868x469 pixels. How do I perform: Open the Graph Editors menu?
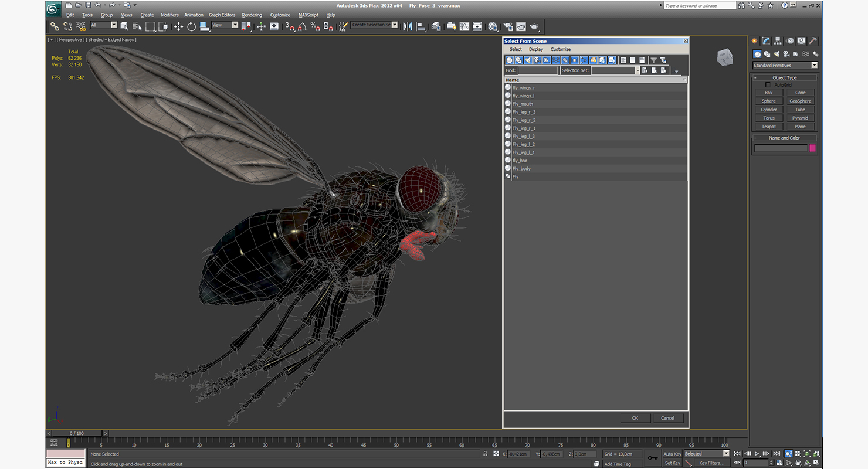point(222,15)
